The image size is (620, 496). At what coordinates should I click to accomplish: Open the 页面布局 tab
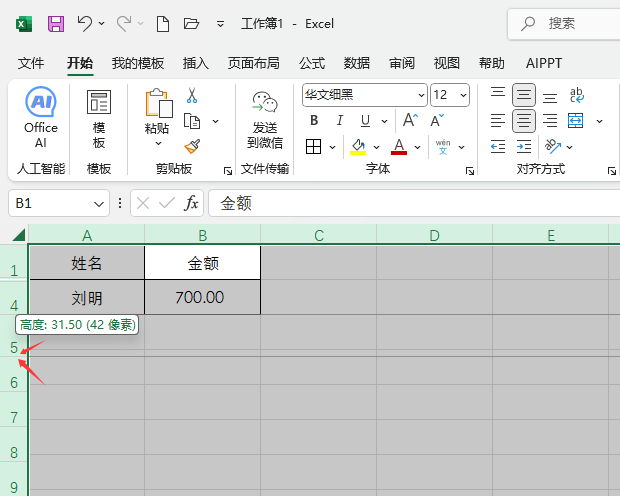(253, 63)
